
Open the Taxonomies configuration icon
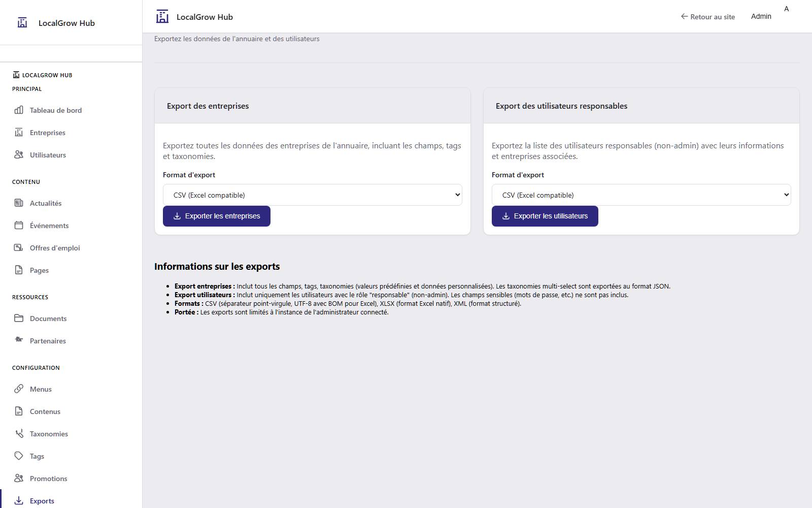(x=18, y=433)
